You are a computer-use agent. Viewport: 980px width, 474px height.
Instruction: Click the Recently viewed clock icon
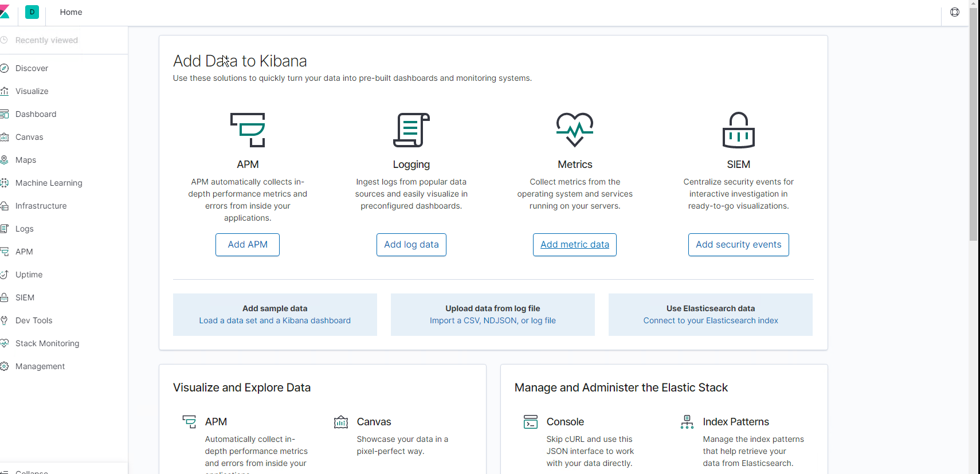4,40
